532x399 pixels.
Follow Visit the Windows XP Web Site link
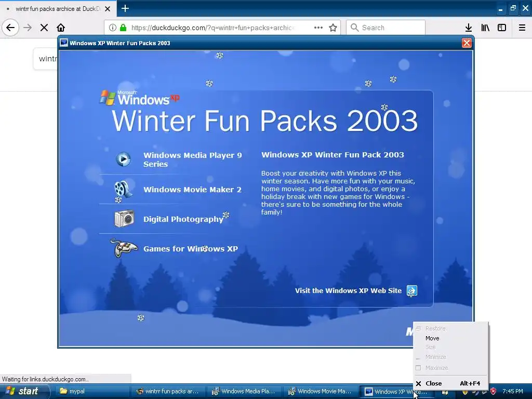[x=348, y=291]
